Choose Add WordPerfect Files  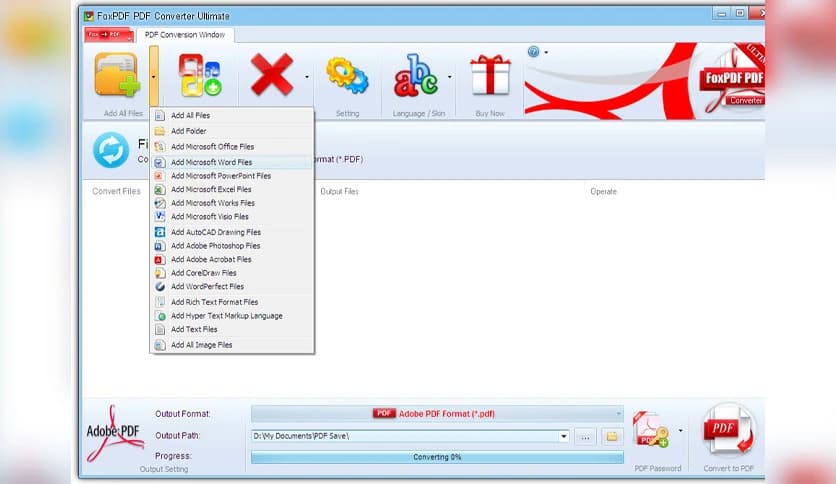232,287
